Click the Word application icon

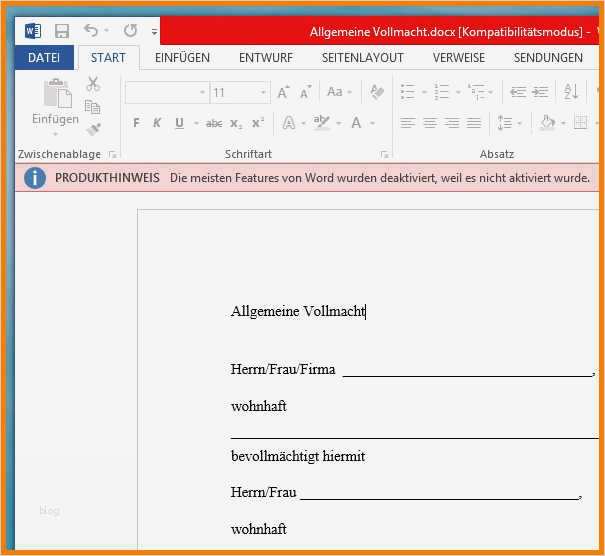click(33, 31)
